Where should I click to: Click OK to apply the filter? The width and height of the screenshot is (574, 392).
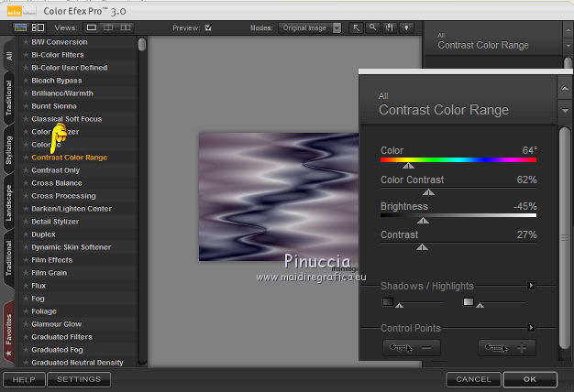click(x=530, y=379)
